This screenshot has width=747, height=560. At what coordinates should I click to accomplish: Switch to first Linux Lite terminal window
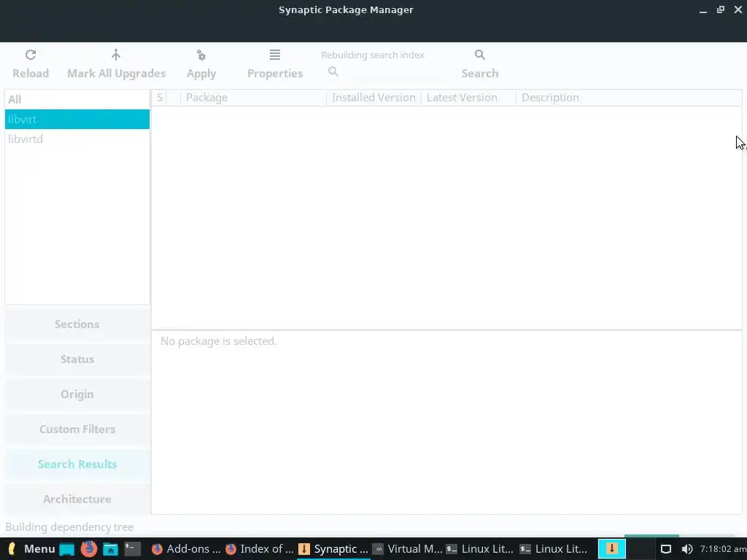[480, 549]
